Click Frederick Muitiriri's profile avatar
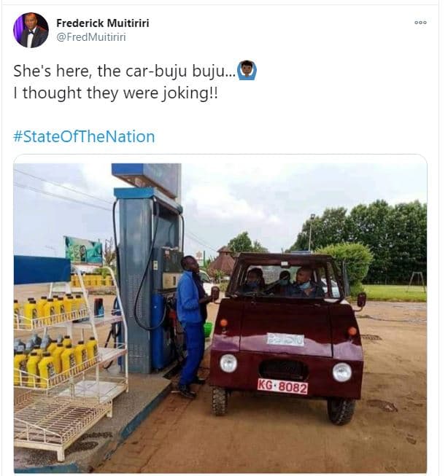 pos(31,30)
